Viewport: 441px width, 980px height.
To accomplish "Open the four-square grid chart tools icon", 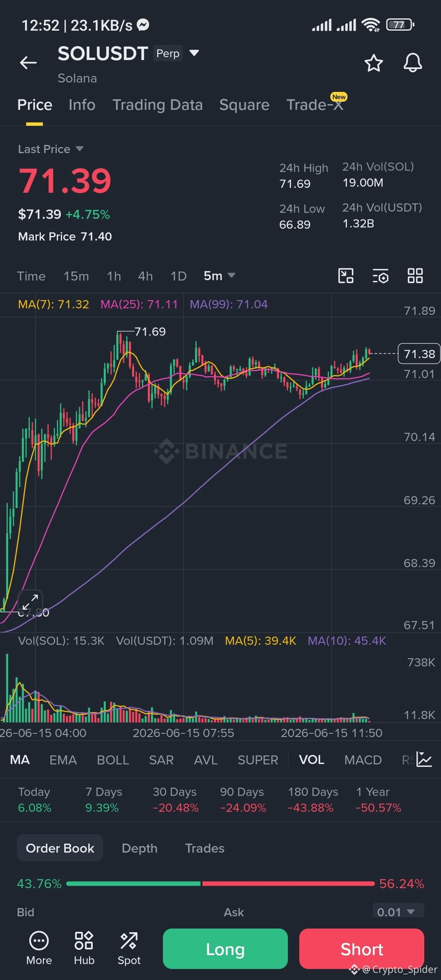I will [415, 276].
